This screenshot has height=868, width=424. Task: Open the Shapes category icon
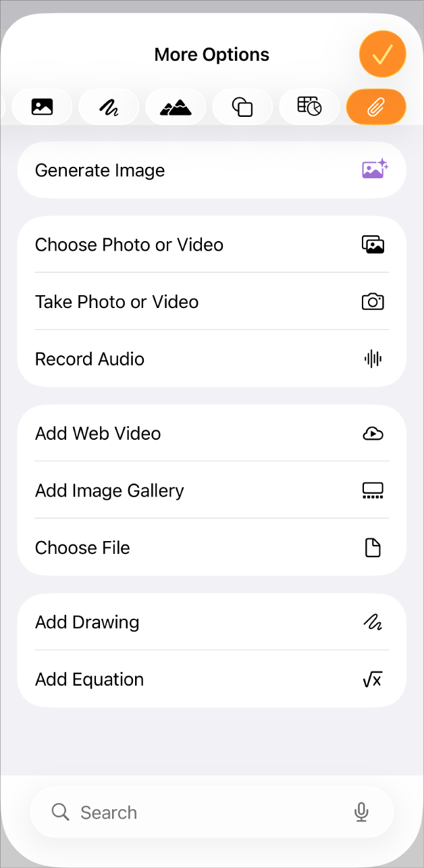tap(242, 106)
